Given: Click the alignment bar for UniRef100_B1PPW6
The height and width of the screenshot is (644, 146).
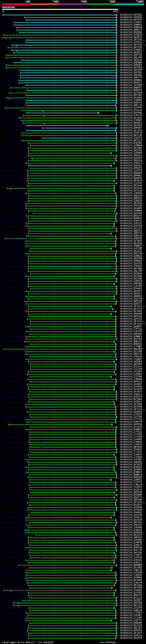Looking at the screenshot, I should pyautogui.click(x=63, y=113).
